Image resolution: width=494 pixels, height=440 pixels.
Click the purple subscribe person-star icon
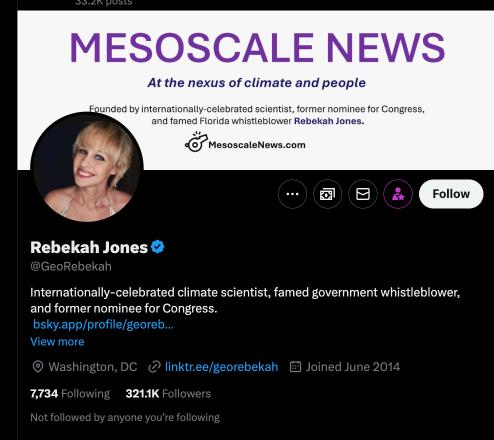[x=398, y=194]
